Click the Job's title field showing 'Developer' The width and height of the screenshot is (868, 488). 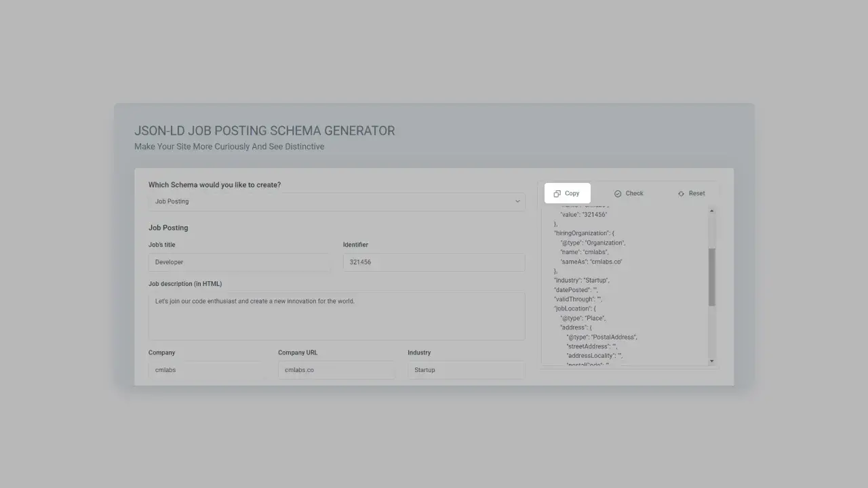tap(239, 262)
